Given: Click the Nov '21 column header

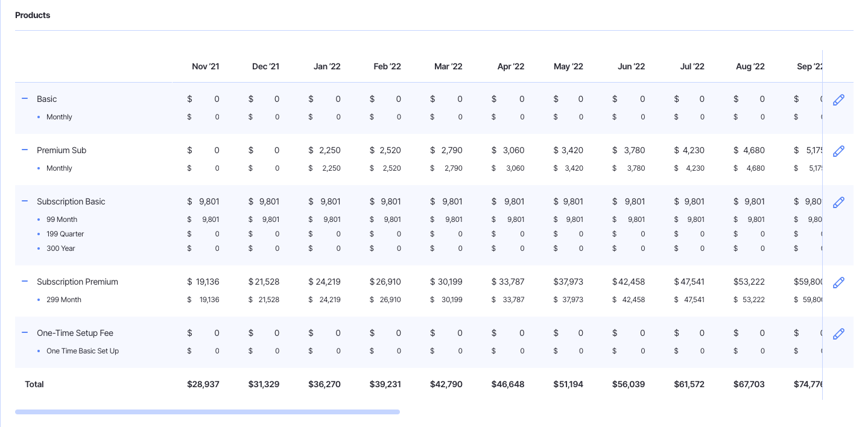Looking at the screenshot, I should click(205, 67).
